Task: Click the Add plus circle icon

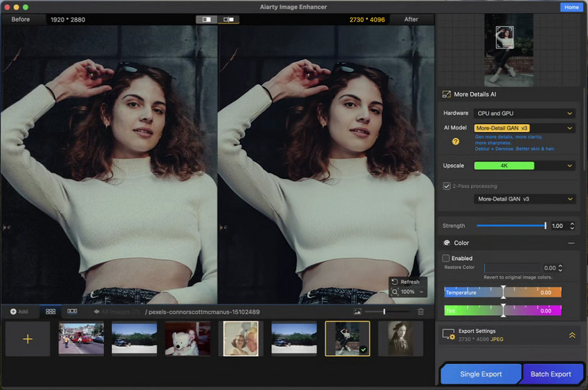Action: point(13,312)
